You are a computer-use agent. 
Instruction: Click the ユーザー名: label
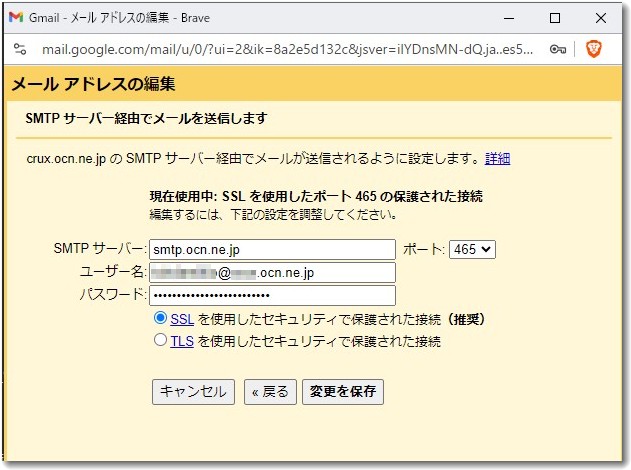click(113, 272)
